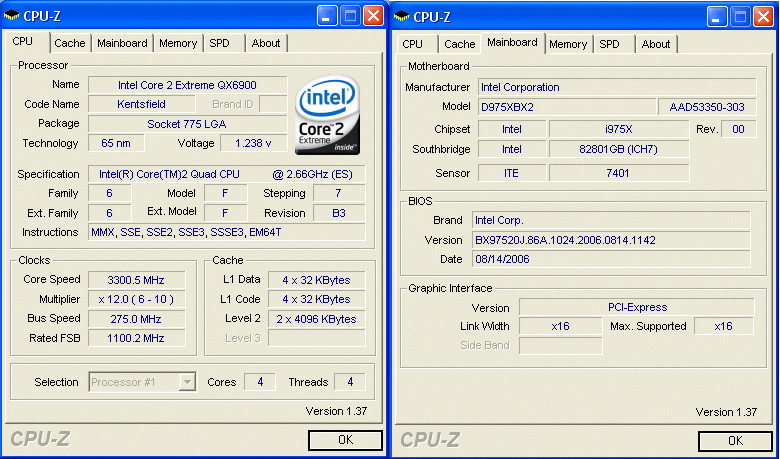Image resolution: width=780 pixels, height=459 pixels.
Task: Click the CPU-Z title bar icon in right window
Action: [x=401, y=16]
